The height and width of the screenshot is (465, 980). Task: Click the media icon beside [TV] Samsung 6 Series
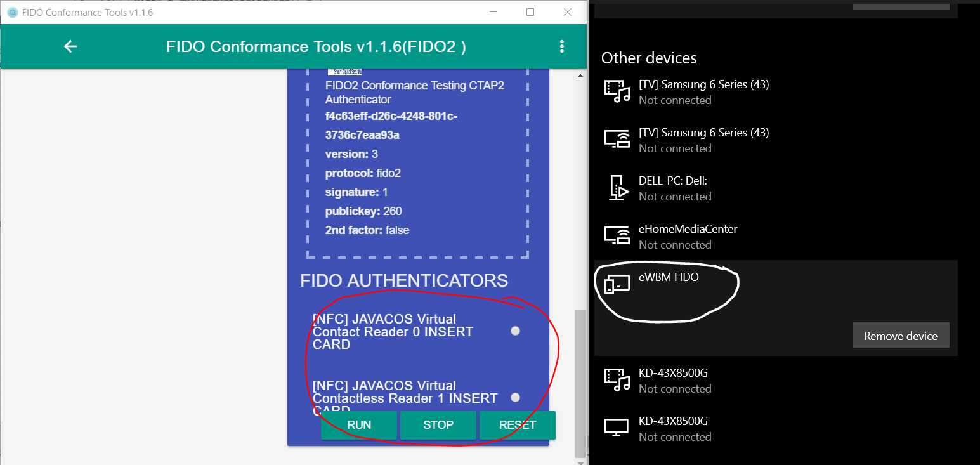pyautogui.click(x=617, y=91)
